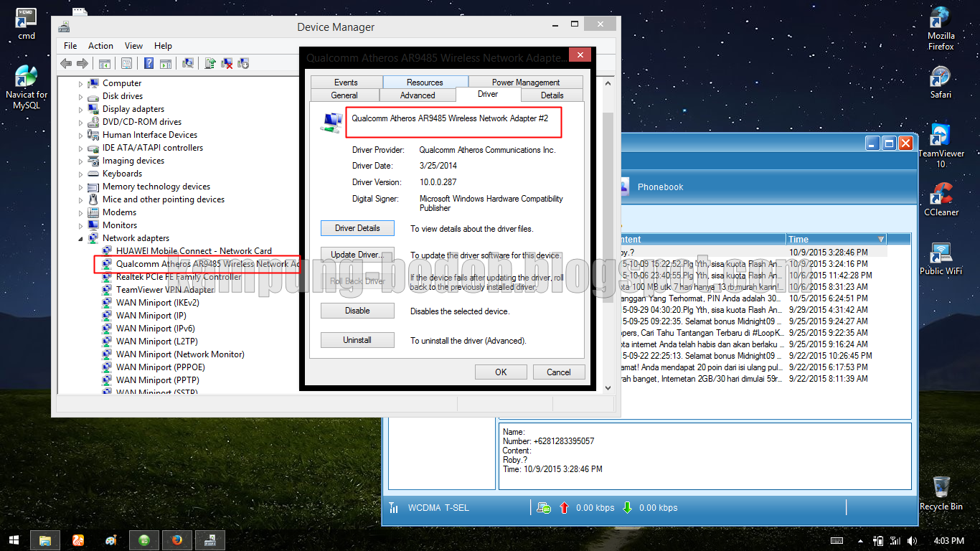The width and height of the screenshot is (980, 551).
Task: Toggle the console tree toolbar icon
Action: [105, 63]
